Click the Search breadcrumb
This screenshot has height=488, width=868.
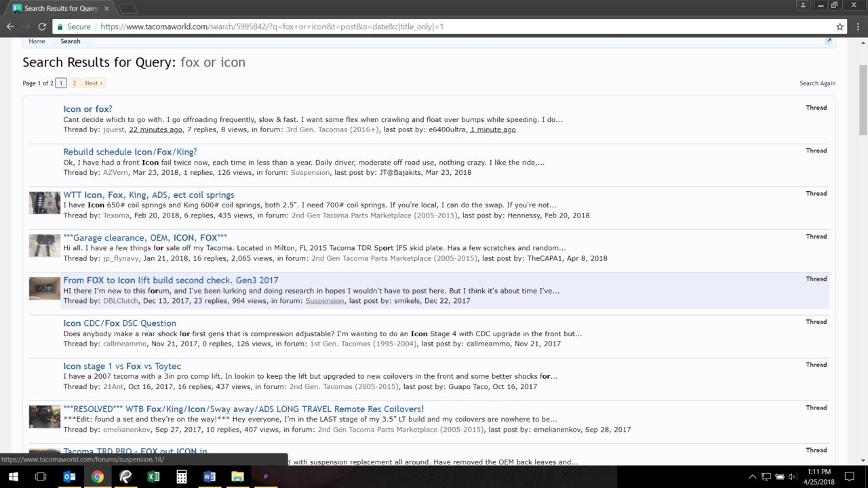point(70,41)
